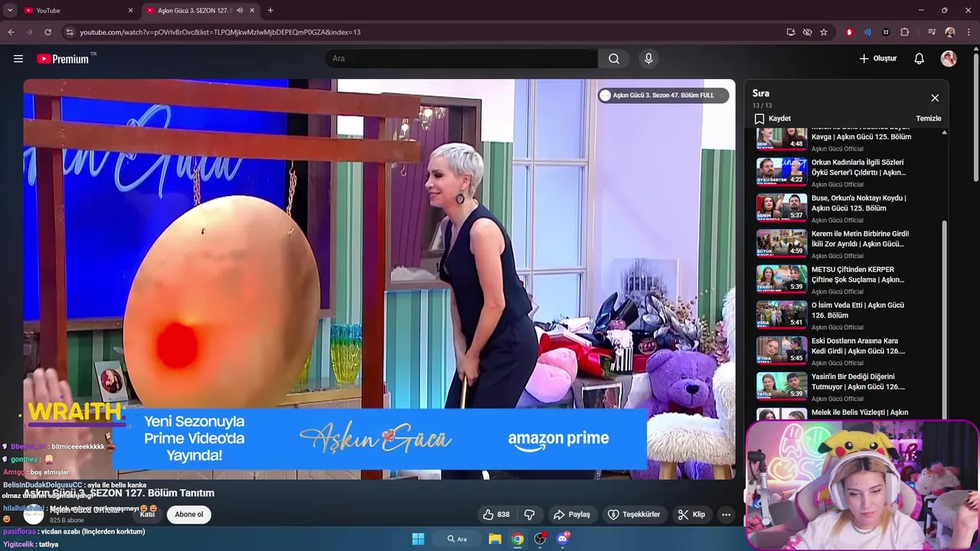Focus the YouTube Ara search field
980x551 pixels.
pos(461,59)
